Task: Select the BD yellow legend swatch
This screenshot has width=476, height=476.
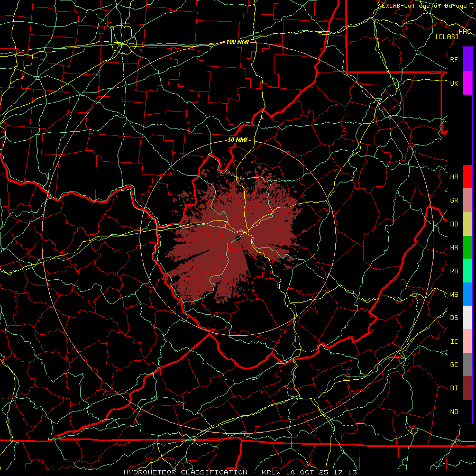Action: click(x=467, y=224)
